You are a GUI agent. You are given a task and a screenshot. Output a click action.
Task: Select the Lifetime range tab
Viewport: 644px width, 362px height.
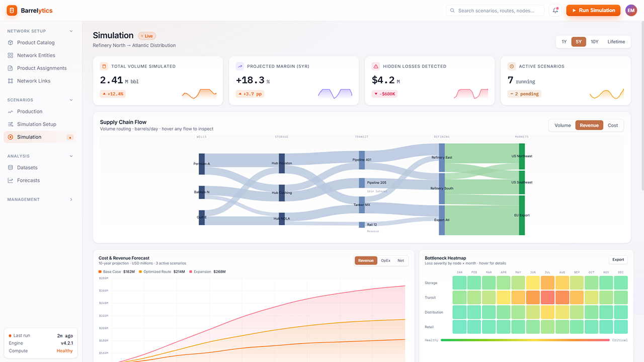point(616,42)
